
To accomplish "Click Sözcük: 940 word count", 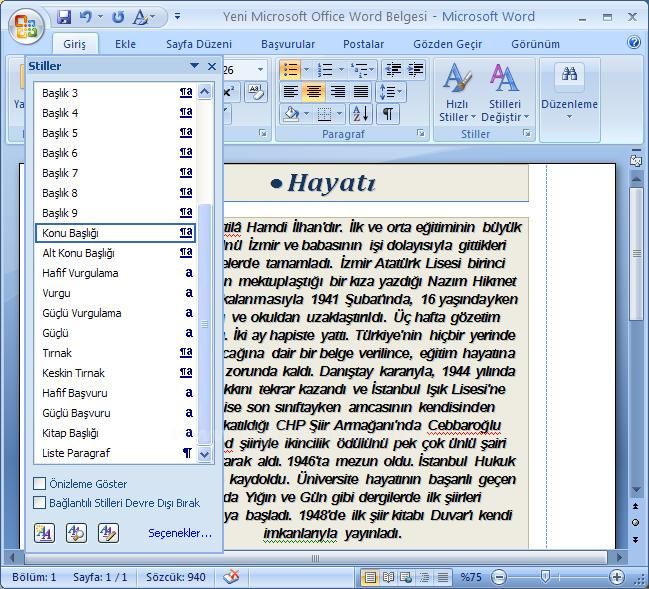I will pos(176,577).
